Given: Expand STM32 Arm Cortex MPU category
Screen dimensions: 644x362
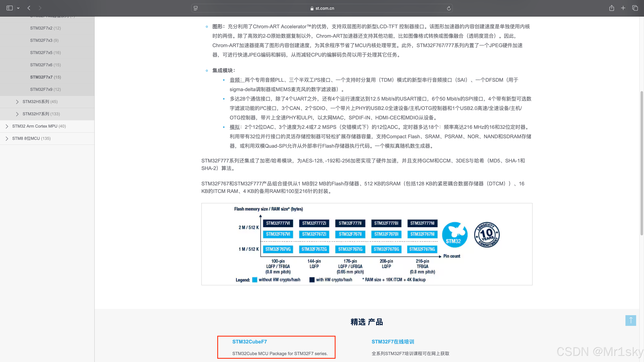Looking at the screenshot, I should (x=7, y=126).
